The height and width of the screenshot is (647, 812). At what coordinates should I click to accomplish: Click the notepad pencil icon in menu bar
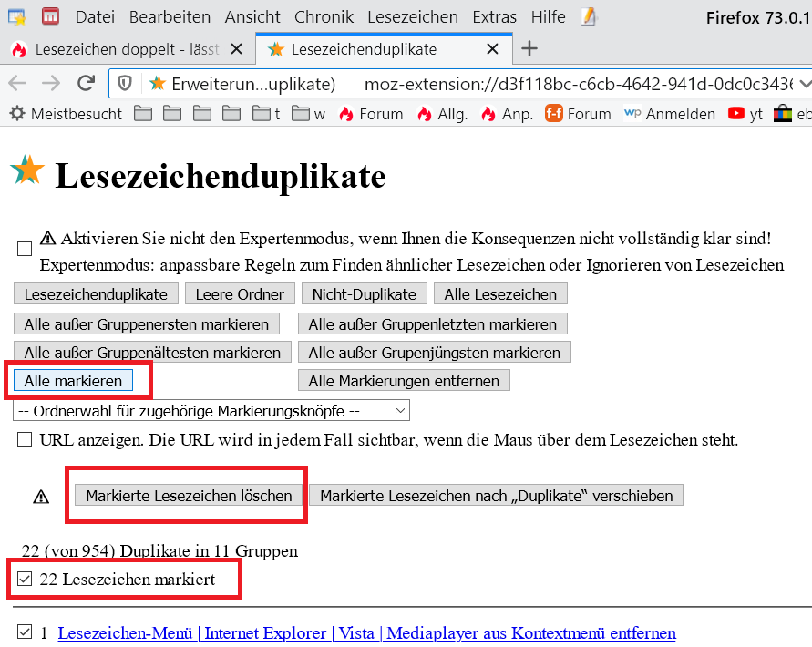tap(589, 16)
